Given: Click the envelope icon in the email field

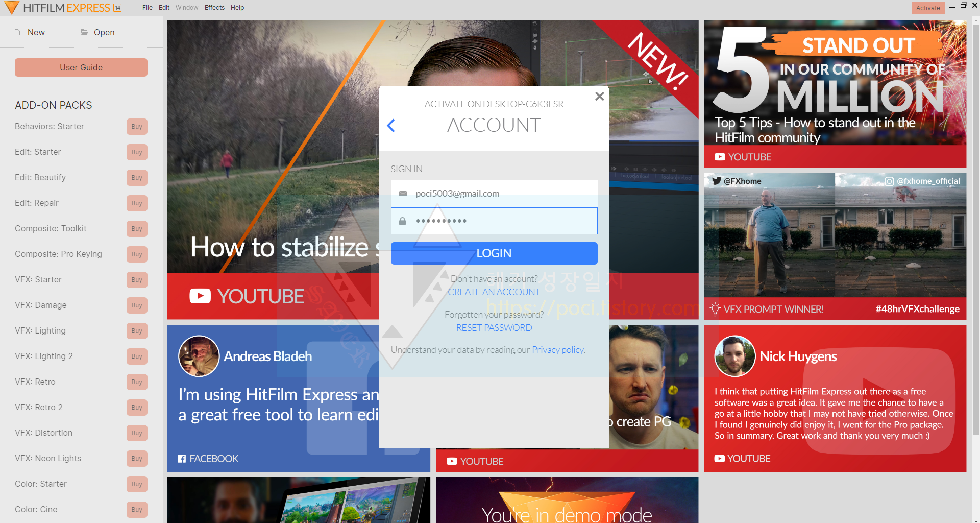Looking at the screenshot, I should pos(403,194).
